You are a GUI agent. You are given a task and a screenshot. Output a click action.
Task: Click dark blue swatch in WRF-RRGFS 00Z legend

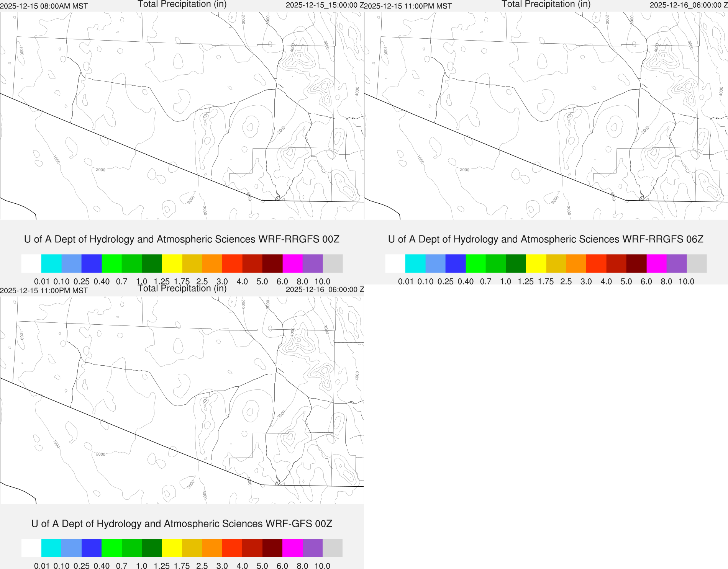click(x=92, y=263)
